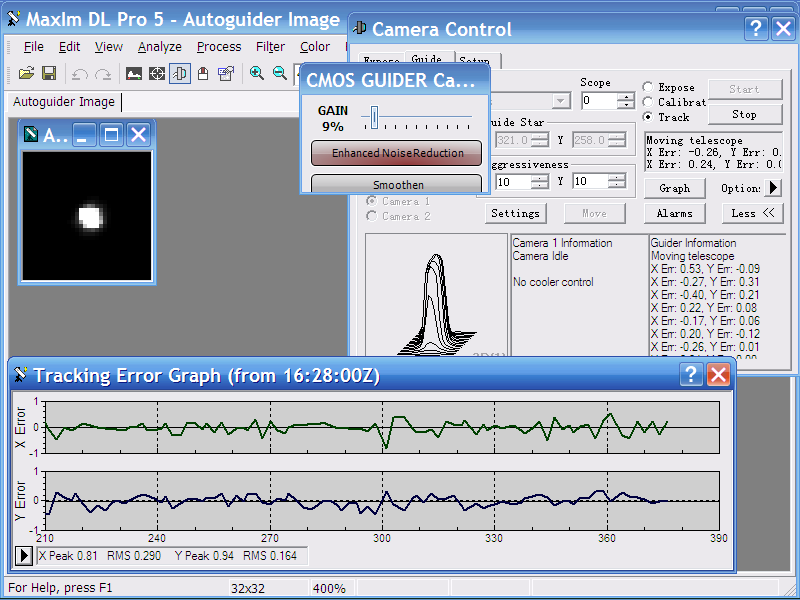Open the disabled dropdown left of Scope

(x=561, y=101)
